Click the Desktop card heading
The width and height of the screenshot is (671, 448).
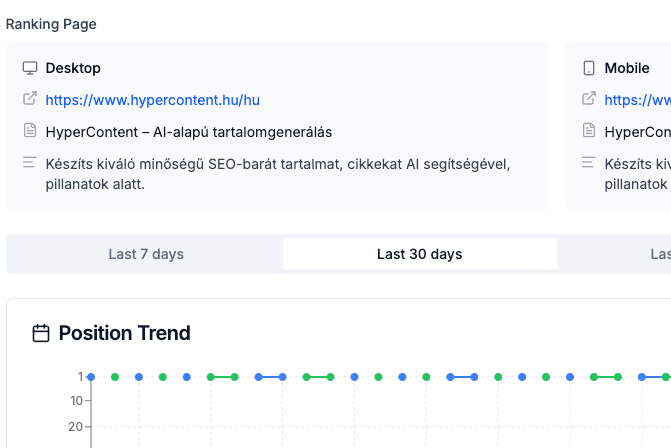[73, 68]
